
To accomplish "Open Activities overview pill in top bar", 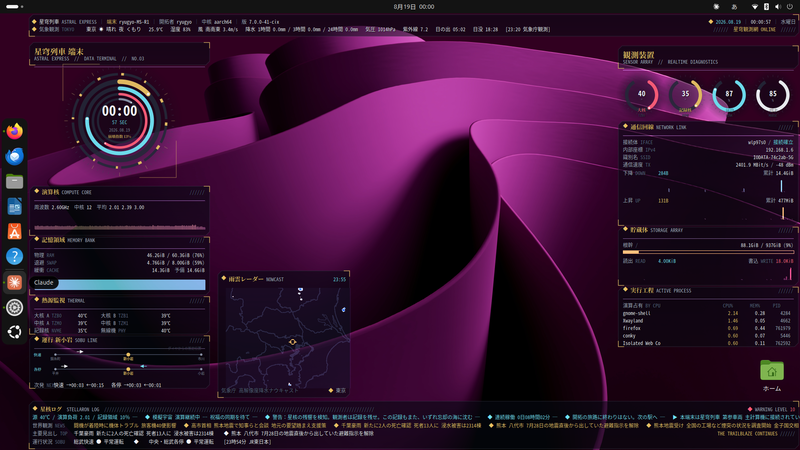I will click(x=14, y=7).
